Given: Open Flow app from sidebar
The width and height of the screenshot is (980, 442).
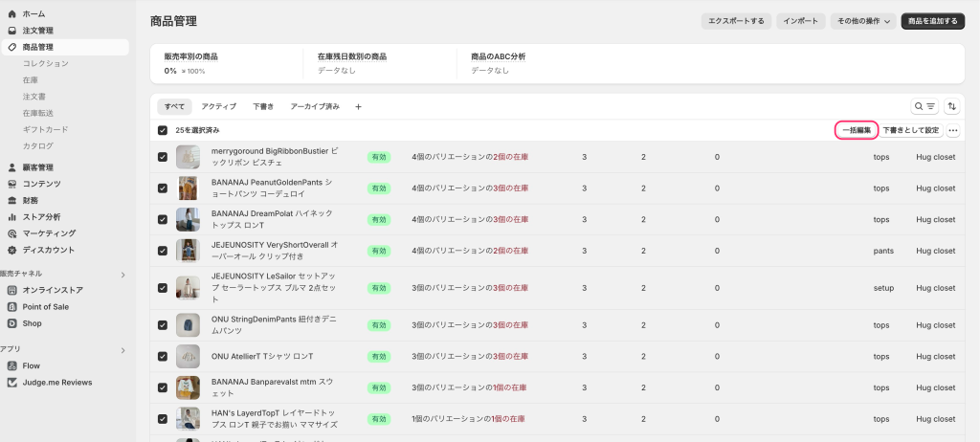Looking at the screenshot, I should pos(31,365).
